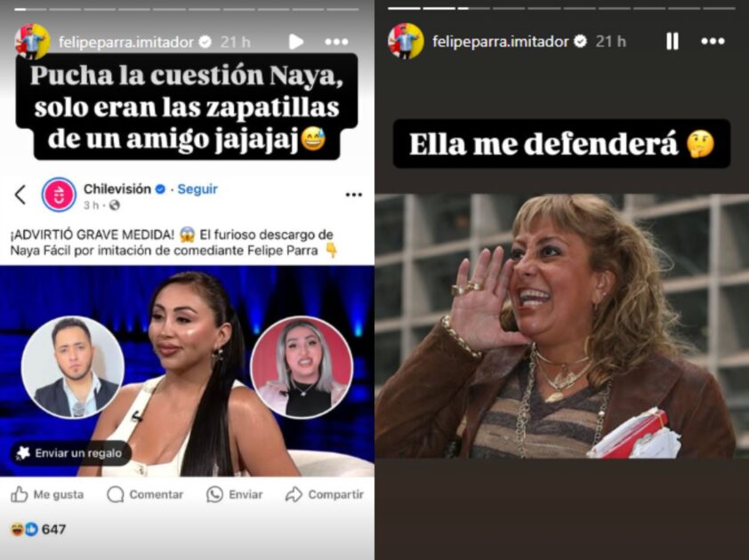Viewport: 749px width, 560px height.
Task: Send the post via WhatsApp Enviar icon
Action: click(214, 494)
